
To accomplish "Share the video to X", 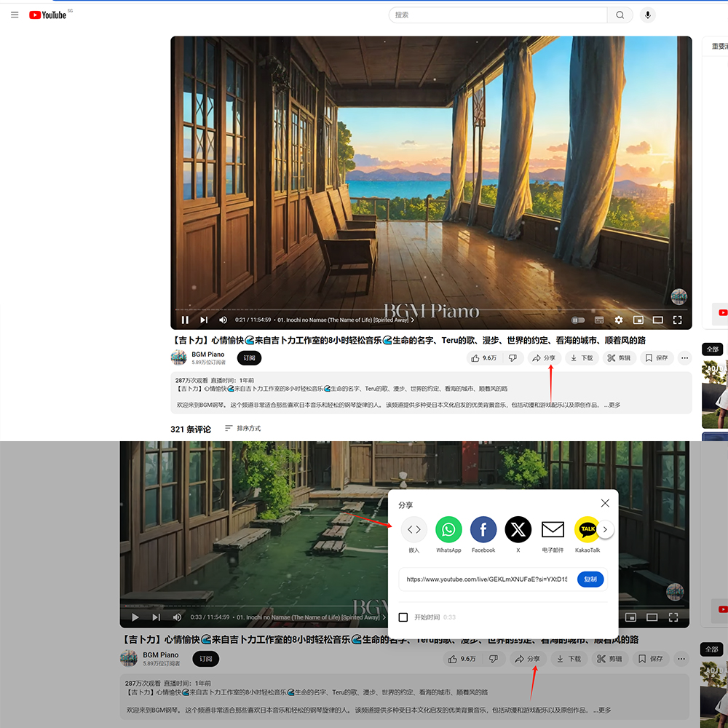I will [518, 535].
